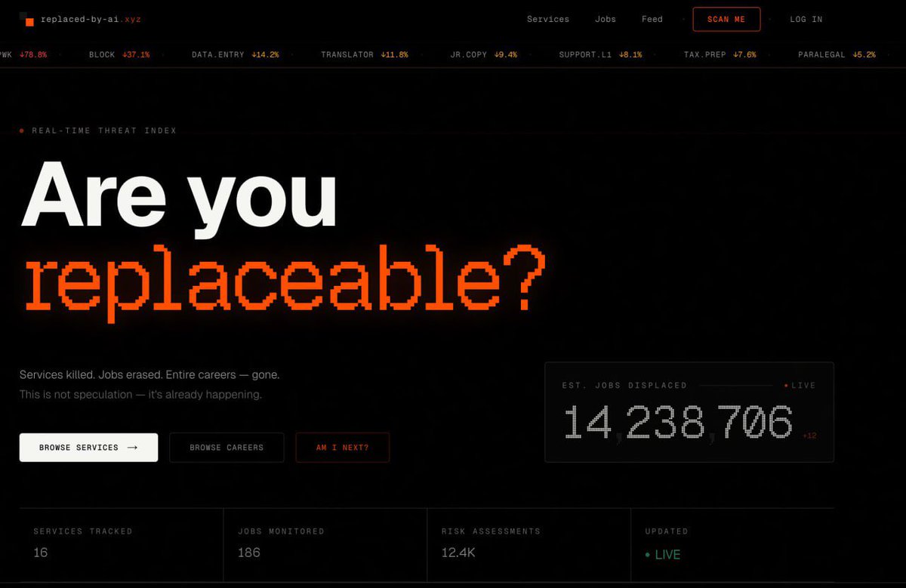Open the Services nav item
The image size is (906, 588).
(548, 20)
